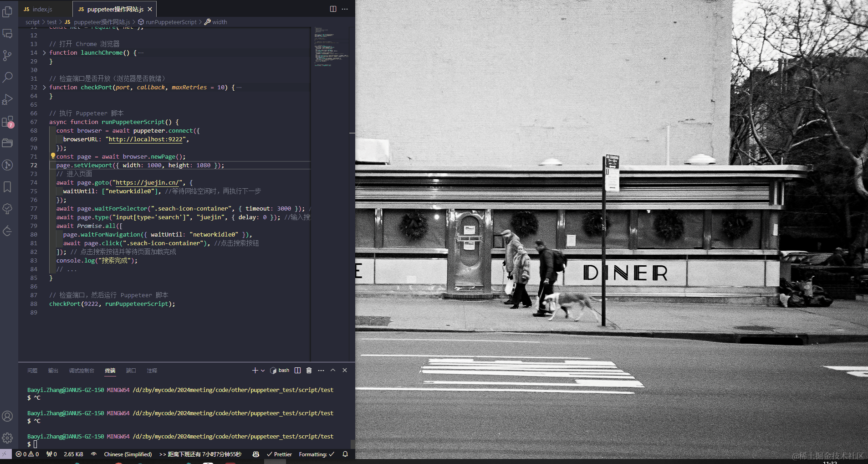Open the Manage gear menu
This screenshot has height=464, width=868.
point(7,438)
